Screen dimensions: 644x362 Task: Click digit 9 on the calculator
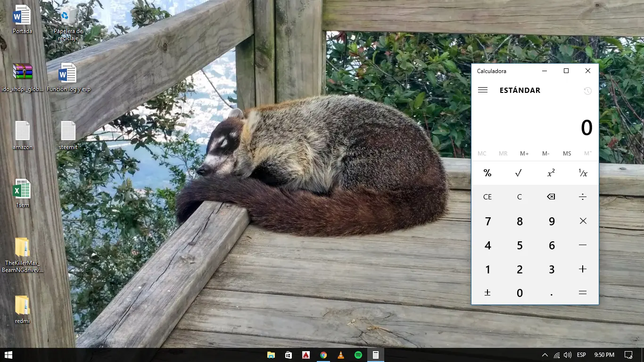[551, 221]
